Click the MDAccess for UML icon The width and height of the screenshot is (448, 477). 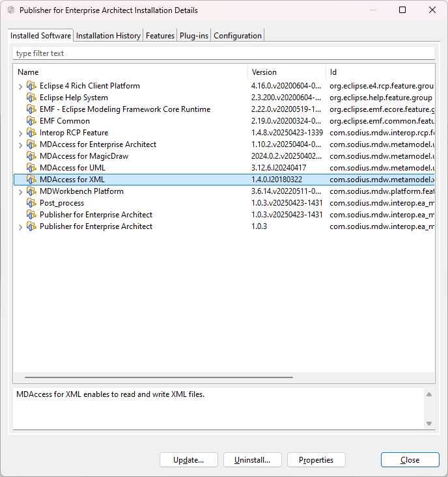31,168
